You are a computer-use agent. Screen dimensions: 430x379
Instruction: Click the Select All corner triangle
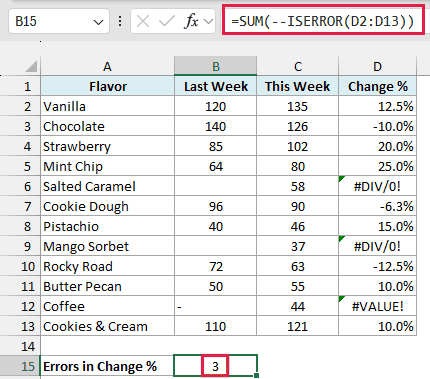click(31, 66)
